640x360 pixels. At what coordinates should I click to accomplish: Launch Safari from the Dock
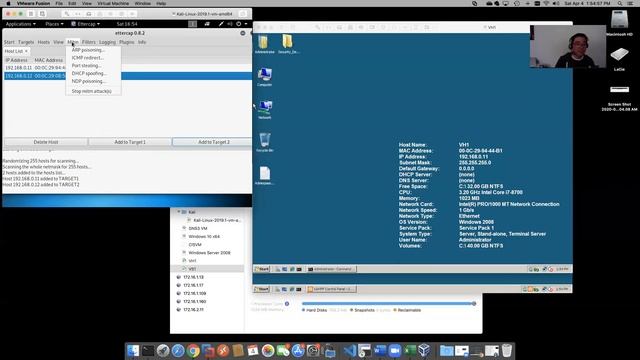click(x=178, y=351)
